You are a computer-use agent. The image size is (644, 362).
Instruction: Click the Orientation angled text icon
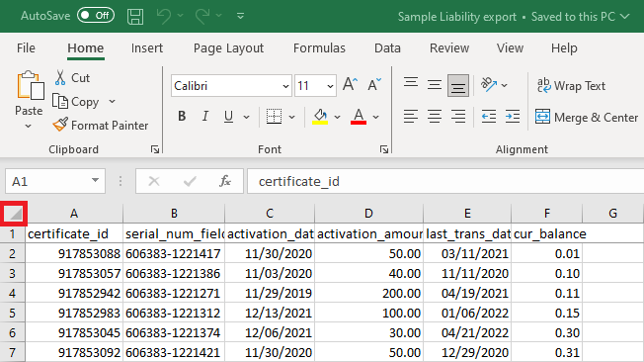pos(489,85)
